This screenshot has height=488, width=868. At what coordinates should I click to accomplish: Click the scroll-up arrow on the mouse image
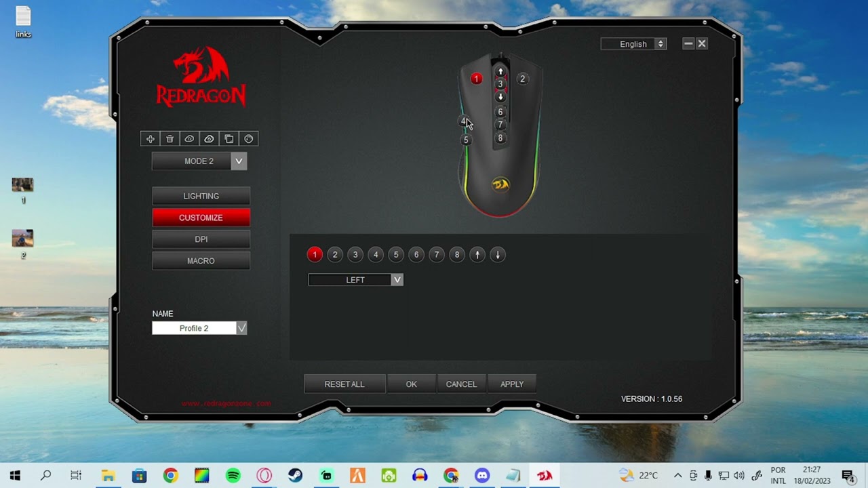coord(500,71)
